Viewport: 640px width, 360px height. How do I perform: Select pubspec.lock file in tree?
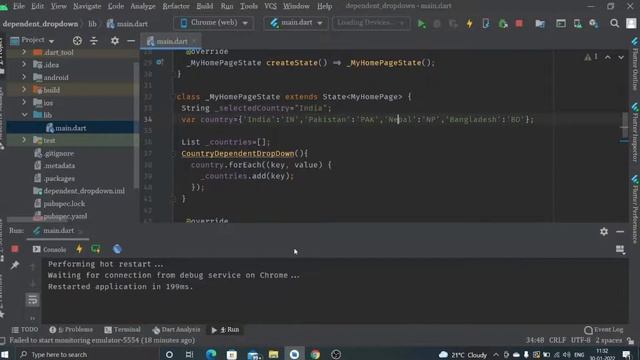click(64, 203)
